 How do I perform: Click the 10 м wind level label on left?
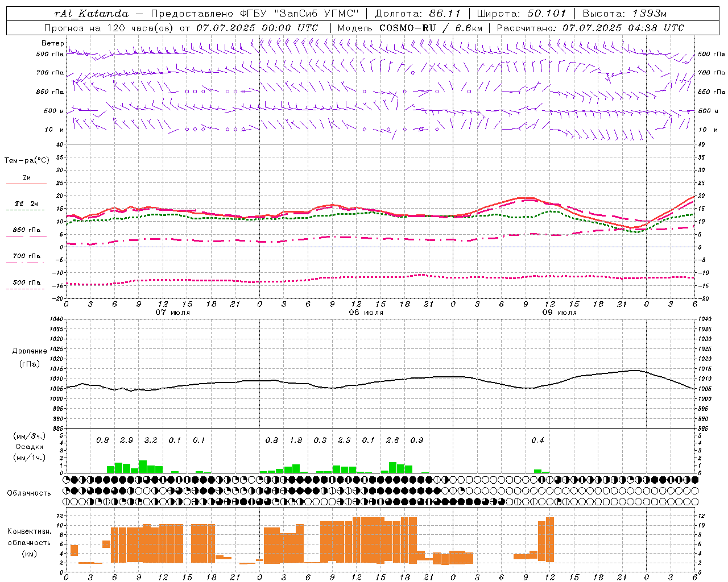pos(55,130)
